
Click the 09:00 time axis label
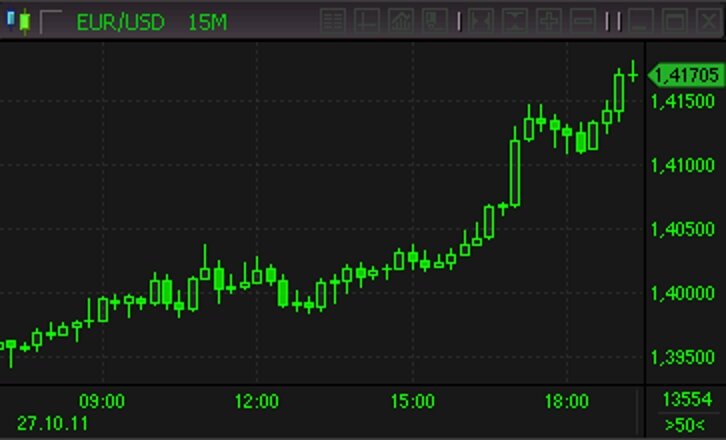pyautogui.click(x=102, y=401)
